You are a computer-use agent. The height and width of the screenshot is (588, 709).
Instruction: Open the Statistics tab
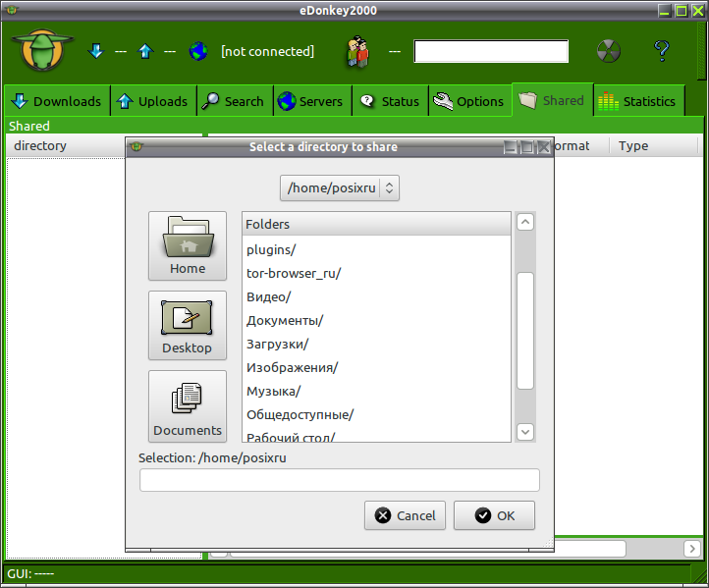click(639, 101)
